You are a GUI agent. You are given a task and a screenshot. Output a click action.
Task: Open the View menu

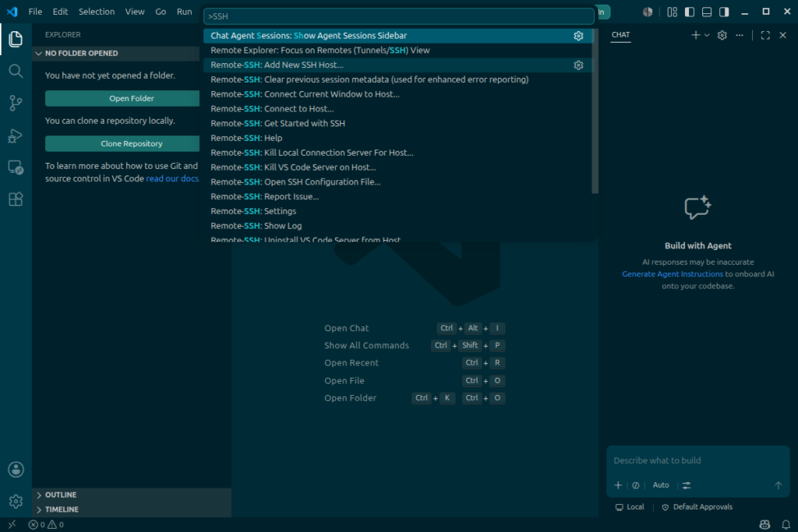tap(135, 11)
